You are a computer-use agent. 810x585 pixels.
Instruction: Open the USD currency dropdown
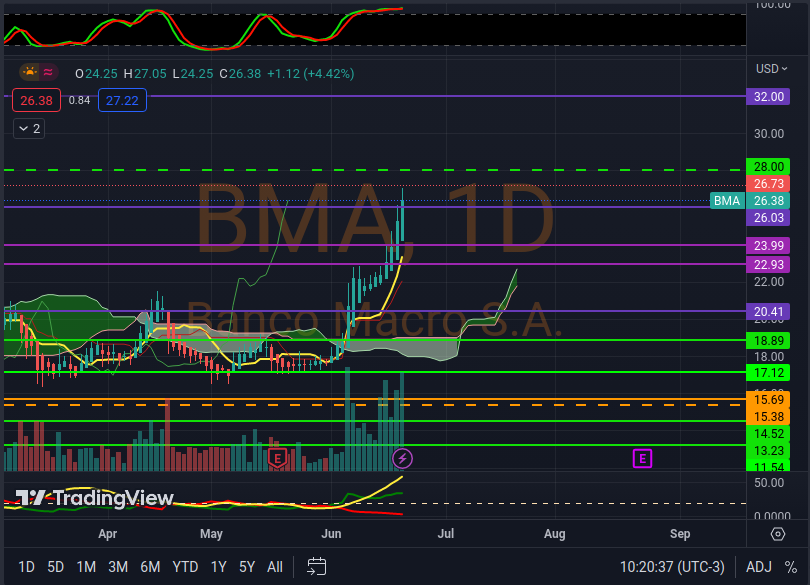click(x=772, y=69)
